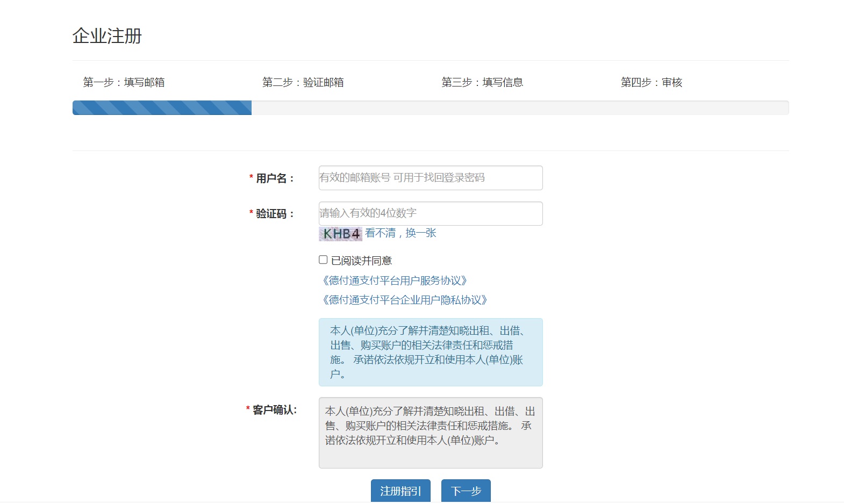Click the 企业注册 page heading

107,36
